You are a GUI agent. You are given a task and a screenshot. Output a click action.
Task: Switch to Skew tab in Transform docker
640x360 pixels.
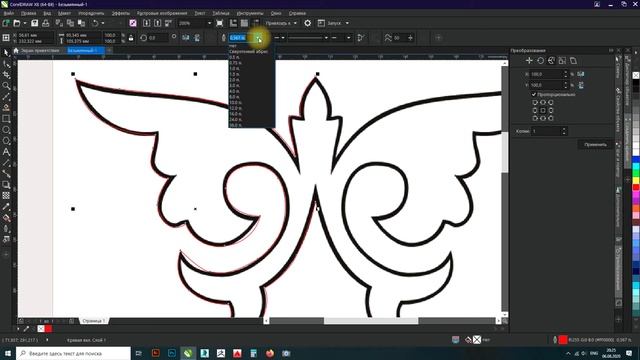tap(573, 60)
